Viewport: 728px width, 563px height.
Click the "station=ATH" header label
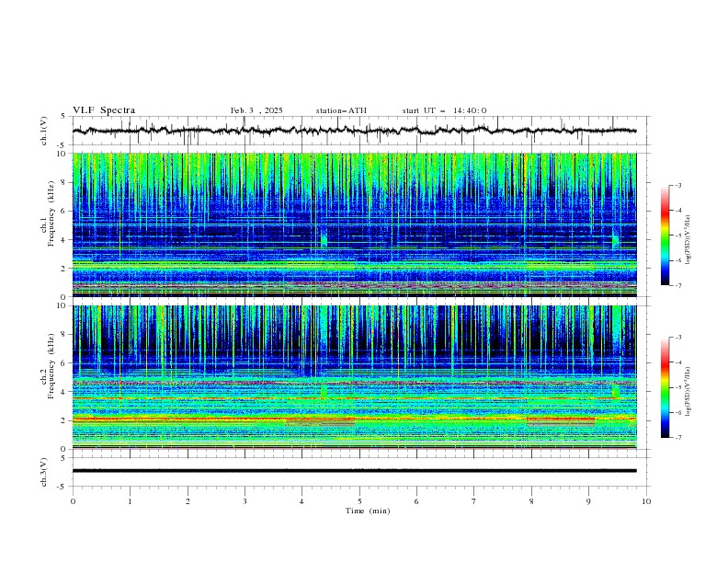pos(341,110)
